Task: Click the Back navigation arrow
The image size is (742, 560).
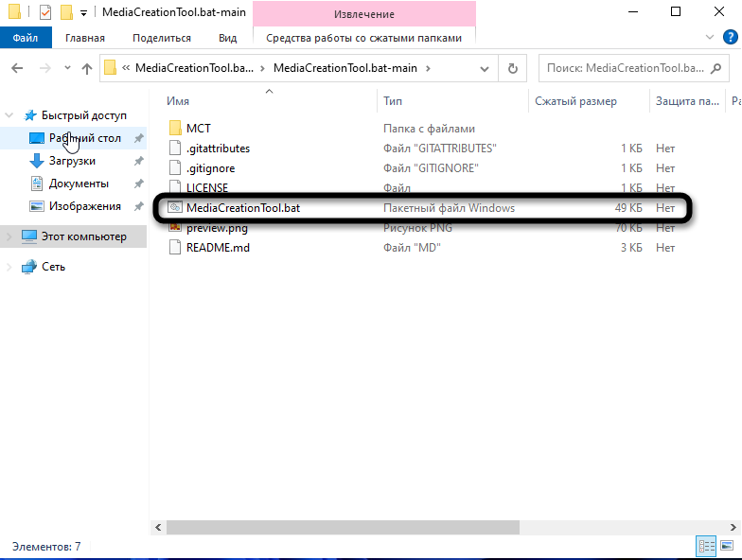Action: 17,68
